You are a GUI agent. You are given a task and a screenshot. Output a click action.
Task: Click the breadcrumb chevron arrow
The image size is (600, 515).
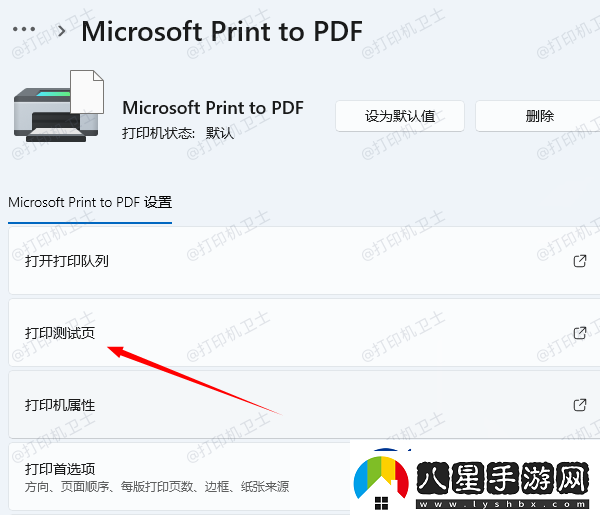[x=61, y=31]
